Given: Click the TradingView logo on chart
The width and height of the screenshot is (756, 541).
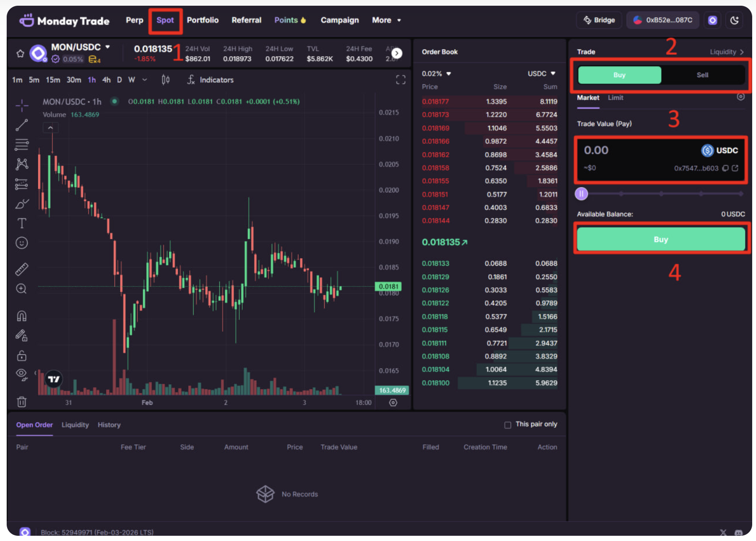Looking at the screenshot, I should click(x=54, y=379).
